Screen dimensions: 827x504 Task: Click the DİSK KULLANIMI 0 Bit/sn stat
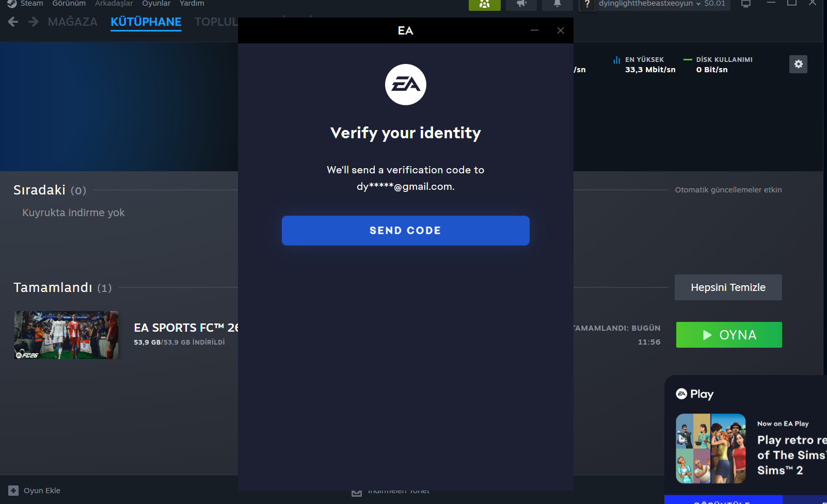coord(718,64)
